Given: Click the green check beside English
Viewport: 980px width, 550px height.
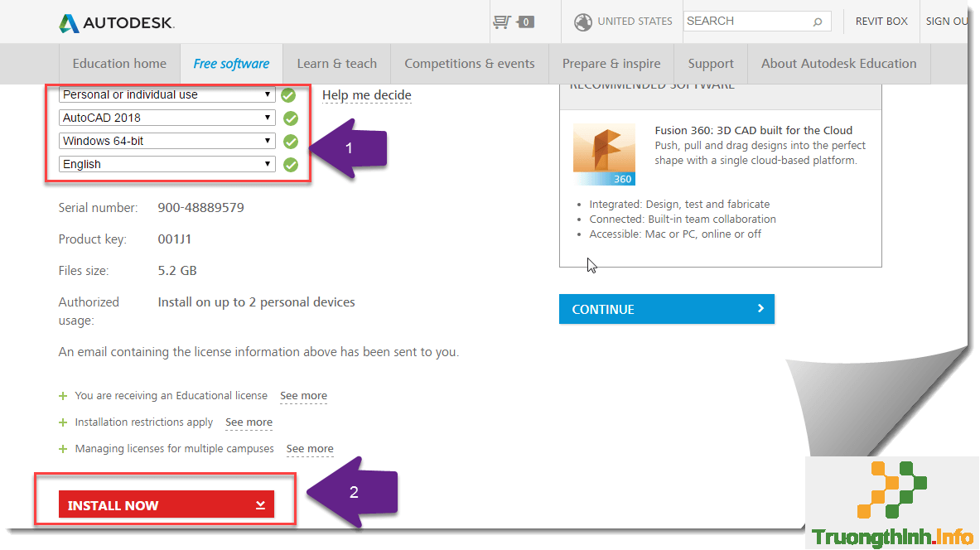Looking at the screenshot, I should tap(291, 164).
